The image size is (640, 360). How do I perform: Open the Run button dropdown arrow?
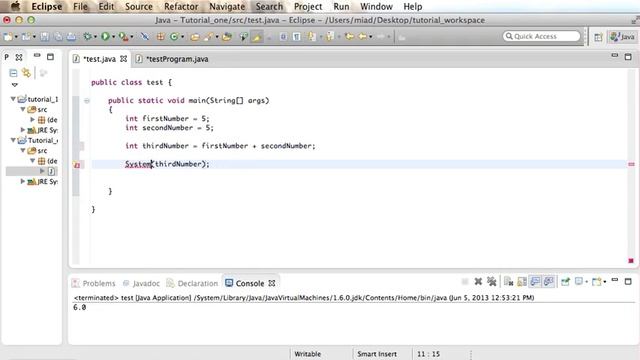tap(113, 37)
